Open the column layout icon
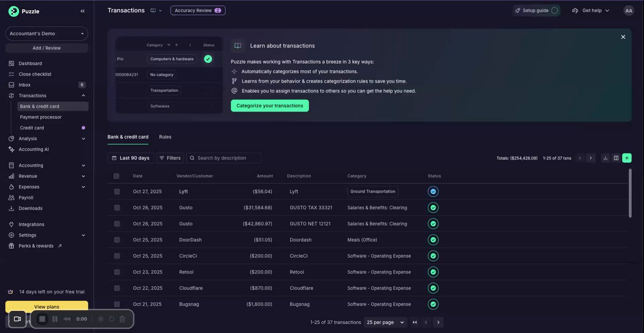This screenshot has height=333, width=644. pyautogui.click(x=616, y=158)
